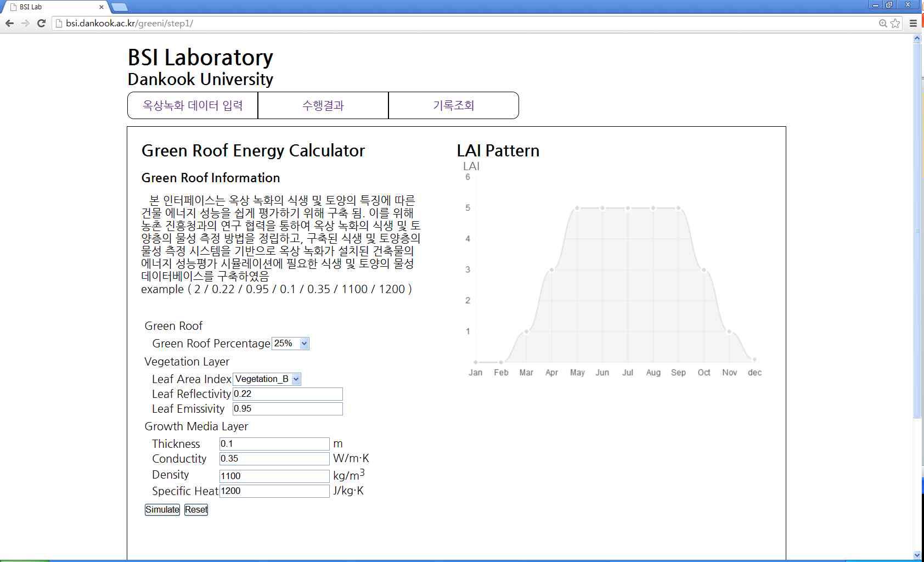The image size is (924, 562).
Task: Reload the current page
Action: 41,23
